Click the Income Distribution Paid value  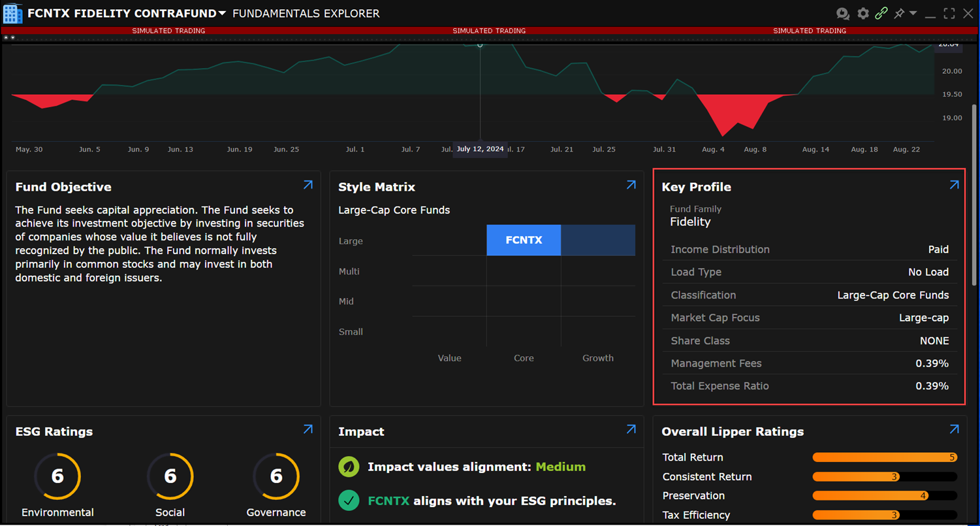(x=938, y=250)
